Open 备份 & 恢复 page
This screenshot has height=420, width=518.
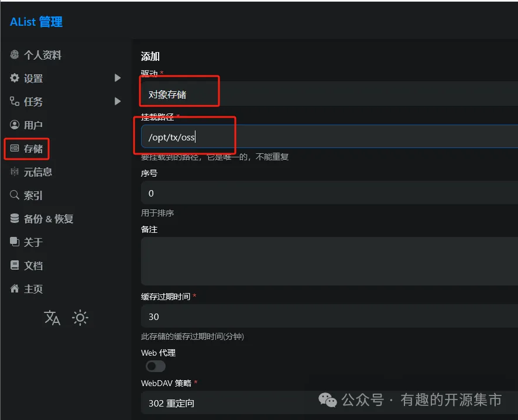click(x=49, y=219)
